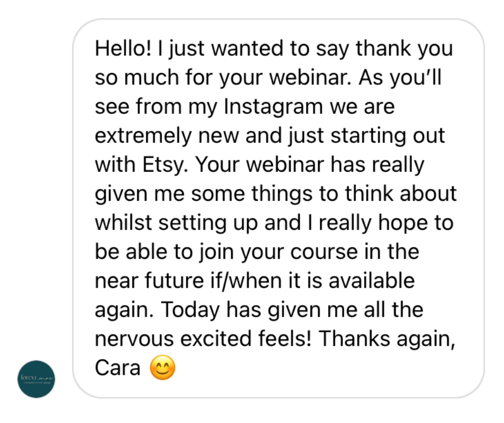Image resolution: width=504 pixels, height=423 pixels.
Task: Click the word "whilst" in the message
Action: [x=123, y=223]
